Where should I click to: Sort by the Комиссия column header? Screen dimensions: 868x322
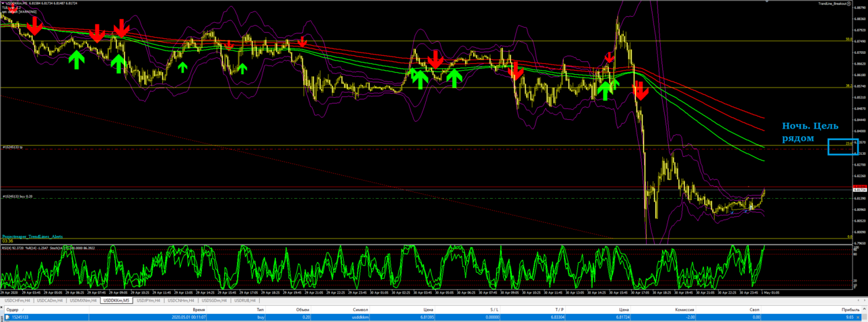coord(684,310)
